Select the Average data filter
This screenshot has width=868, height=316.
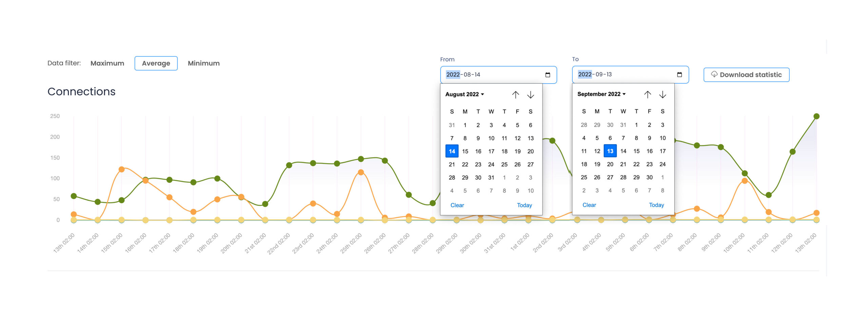click(156, 63)
